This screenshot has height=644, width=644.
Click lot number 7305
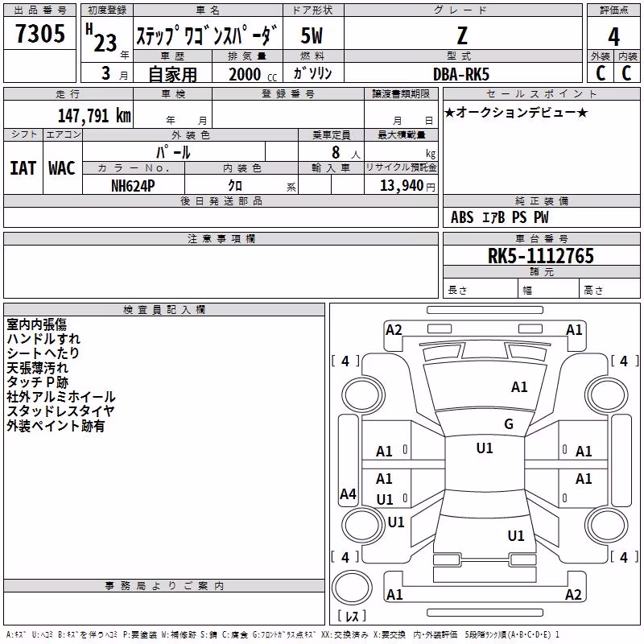pyautogui.click(x=40, y=33)
